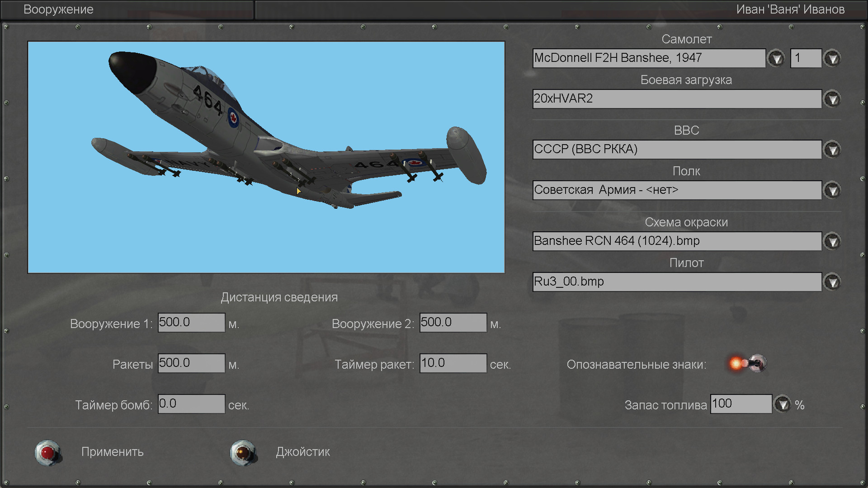Expand Боевая загрузка loadout dropdown

click(x=832, y=99)
